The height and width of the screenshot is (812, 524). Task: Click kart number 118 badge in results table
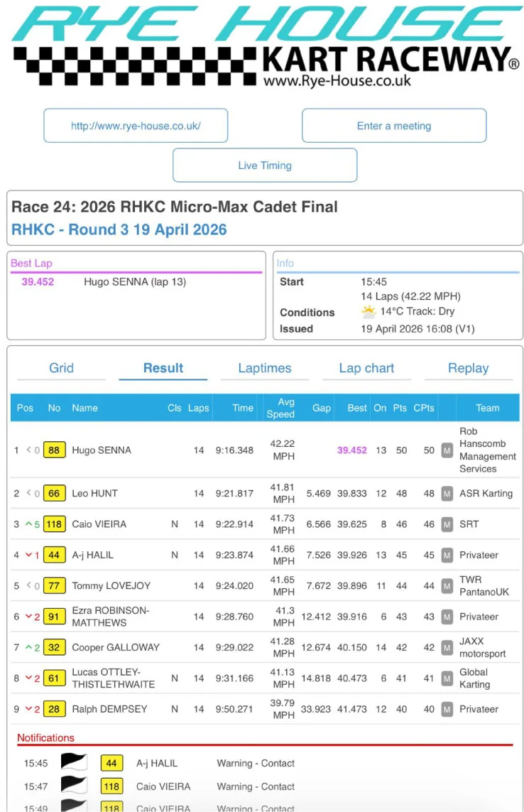pyautogui.click(x=55, y=524)
